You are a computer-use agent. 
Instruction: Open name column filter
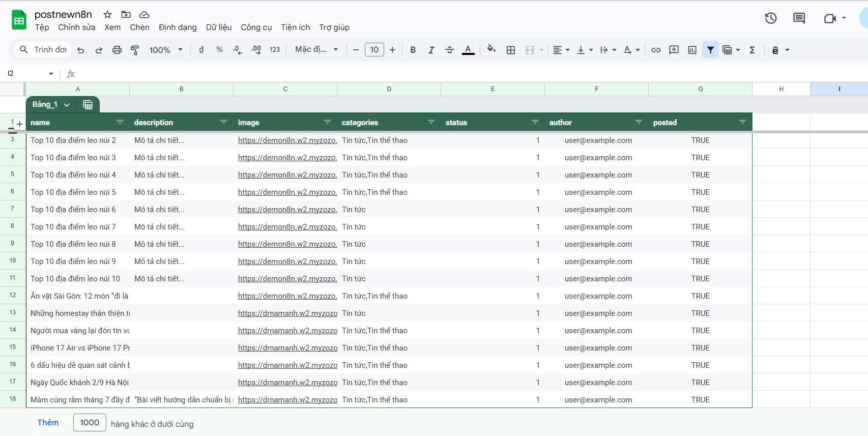coord(120,122)
